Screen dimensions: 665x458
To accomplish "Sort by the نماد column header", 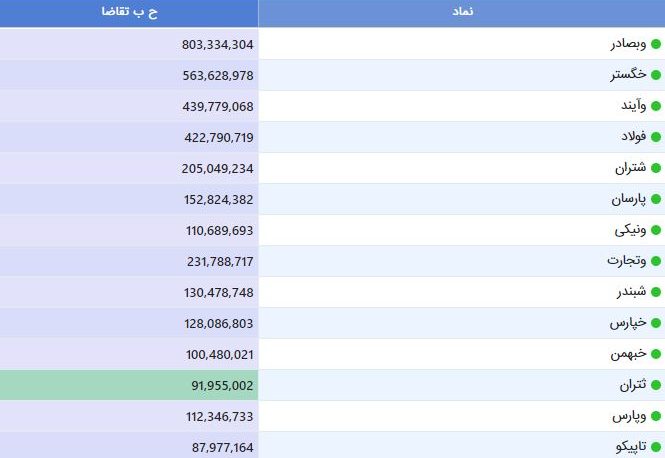I will [x=462, y=12].
